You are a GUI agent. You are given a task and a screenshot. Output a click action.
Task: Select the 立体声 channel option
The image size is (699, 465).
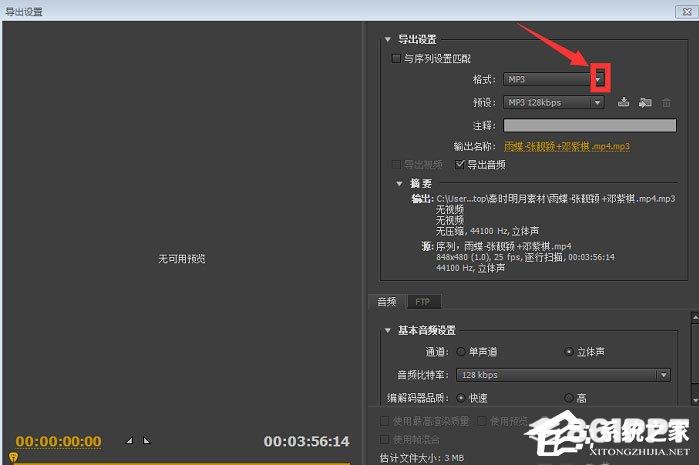click(569, 352)
